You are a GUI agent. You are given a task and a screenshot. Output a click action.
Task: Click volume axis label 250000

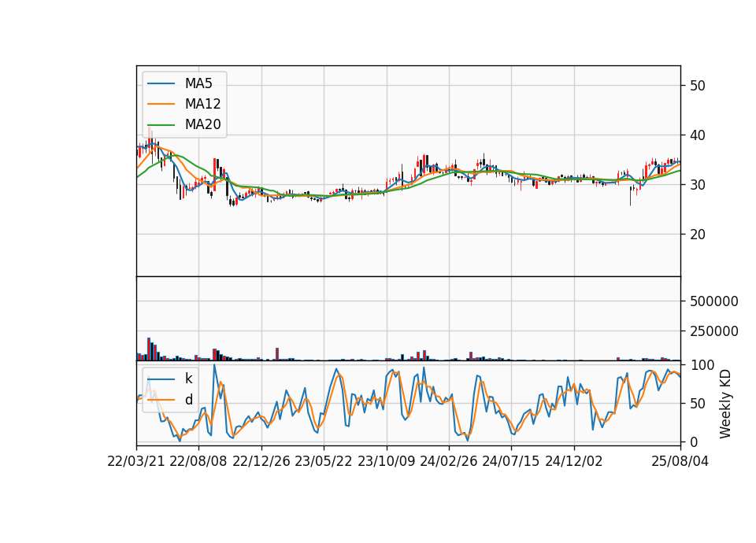[714, 331]
